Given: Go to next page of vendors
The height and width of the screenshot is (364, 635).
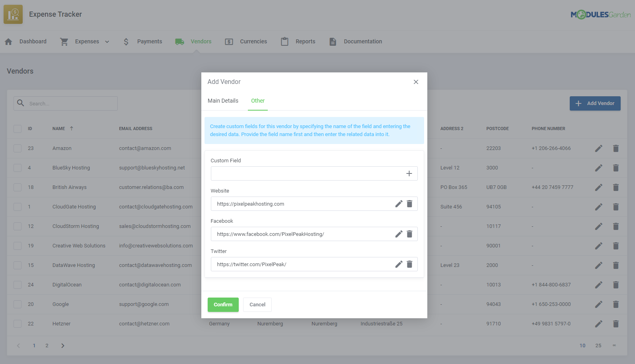Looking at the screenshot, I should pyautogui.click(x=62, y=346).
